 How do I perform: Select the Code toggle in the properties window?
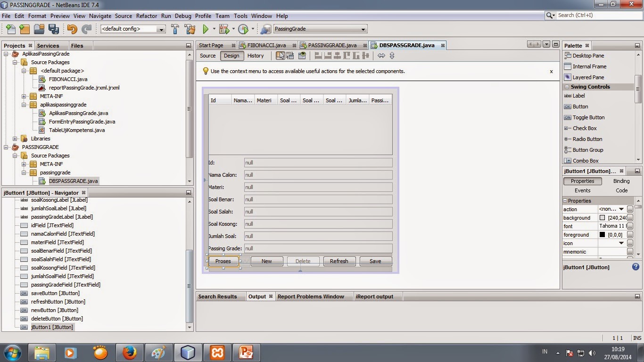[x=621, y=190]
